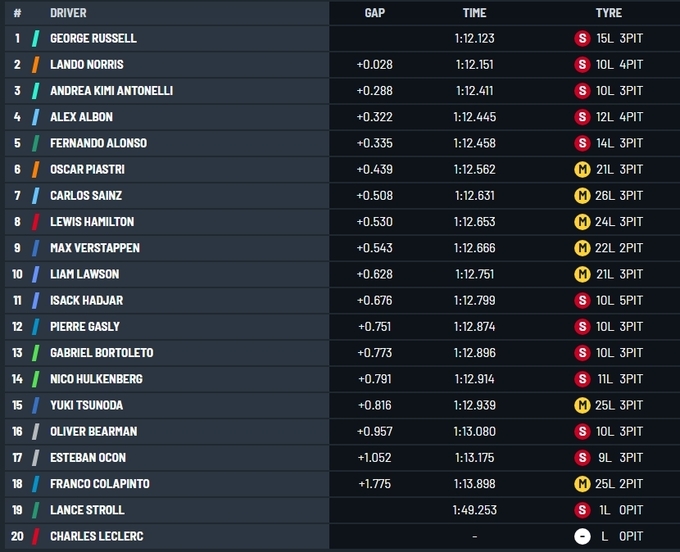Select driver name Fernando Alonso
Image resolution: width=680 pixels, height=552 pixels.
point(98,143)
